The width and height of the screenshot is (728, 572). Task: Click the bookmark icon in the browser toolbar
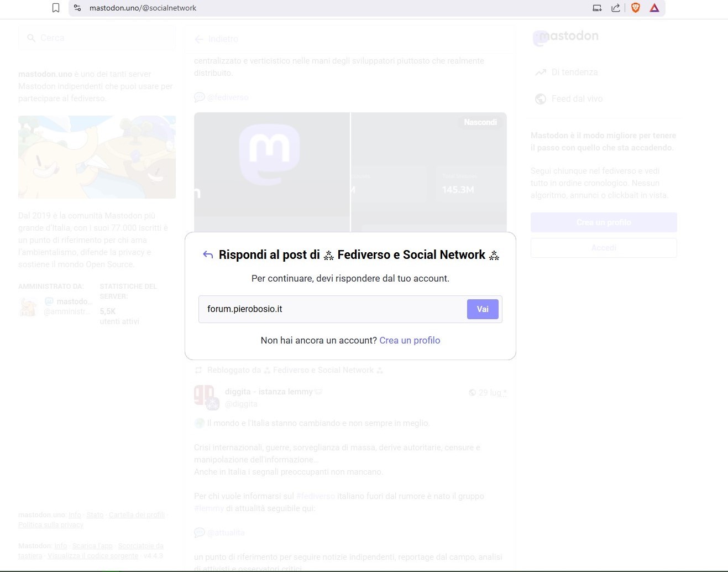click(56, 8)
